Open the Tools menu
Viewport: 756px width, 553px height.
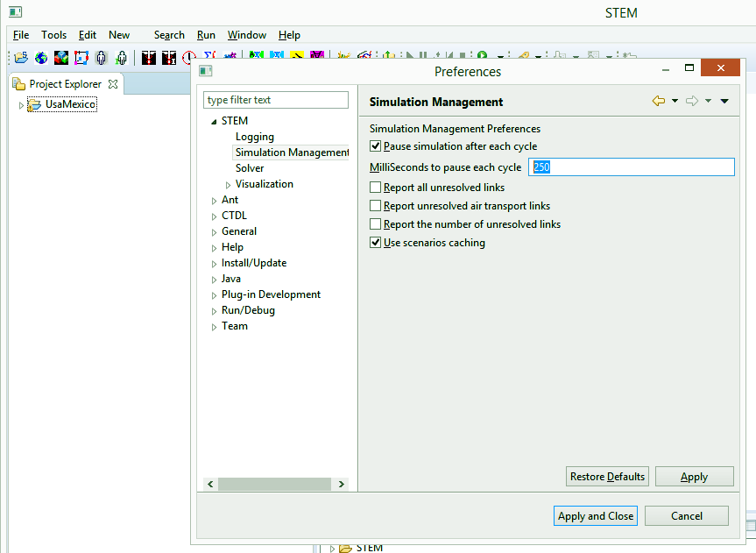click(x=53, y=35)
